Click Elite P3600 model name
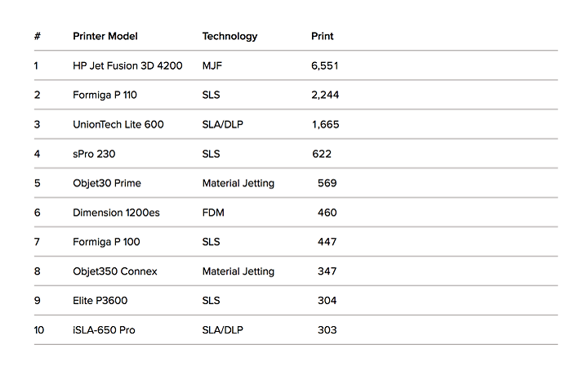Screen dimensions: 588x376 [x=100, y=301]
